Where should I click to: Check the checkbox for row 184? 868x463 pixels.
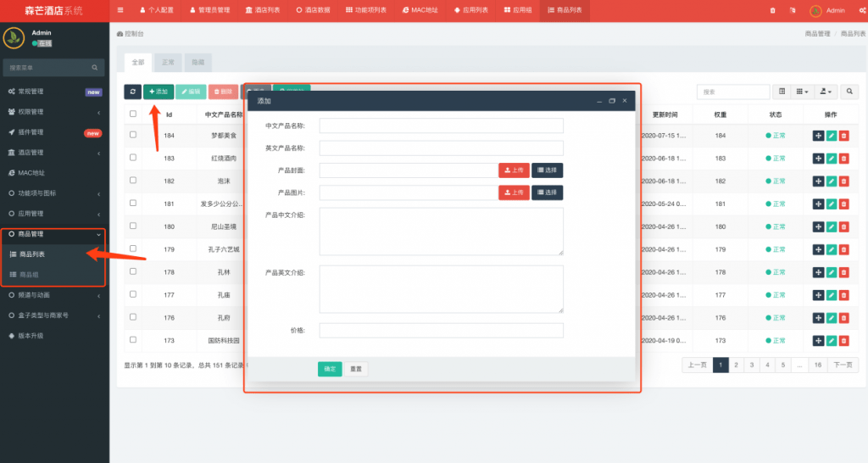coord(133,135)
